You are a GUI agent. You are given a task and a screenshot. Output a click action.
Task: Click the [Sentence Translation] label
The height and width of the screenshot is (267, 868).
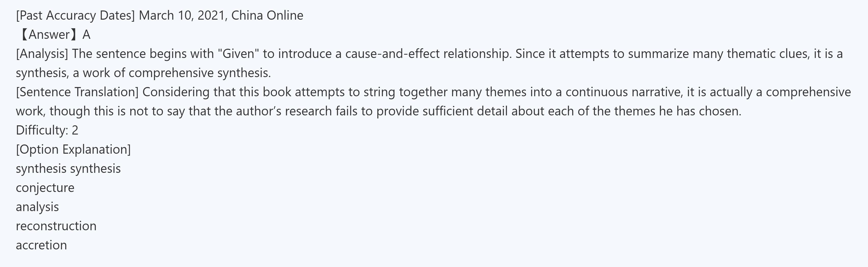tap(77, 92)
